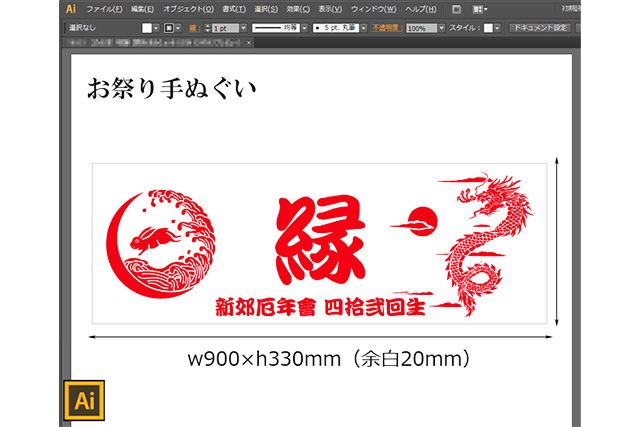This screenshot has height=427, width=640.
Task: Click the stroke color box icon
Action: [x=168, y=28]
